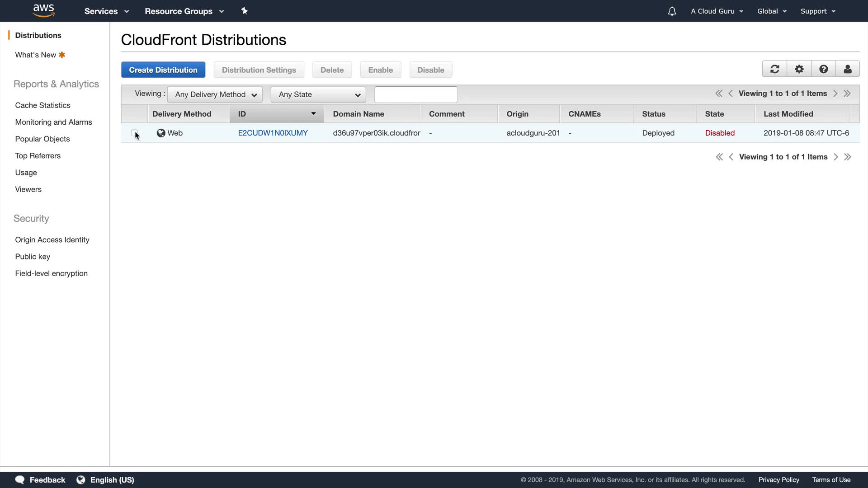868x488 pixels.
Task: Expand the Services menu
Action: (x=106, y=11)
